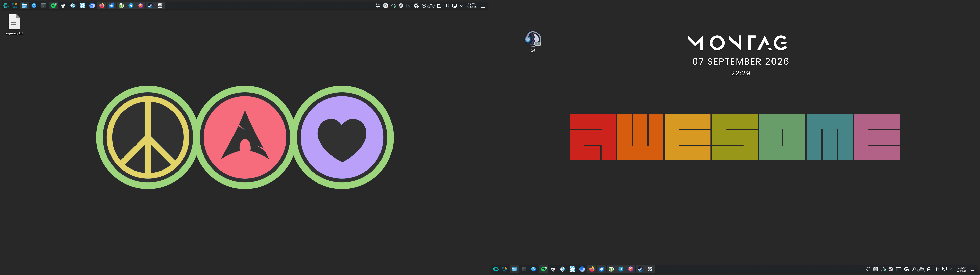The image size is (980, 275).
Task: Click the 22:29 clock in the bottom panel
Action: (962, 269)
